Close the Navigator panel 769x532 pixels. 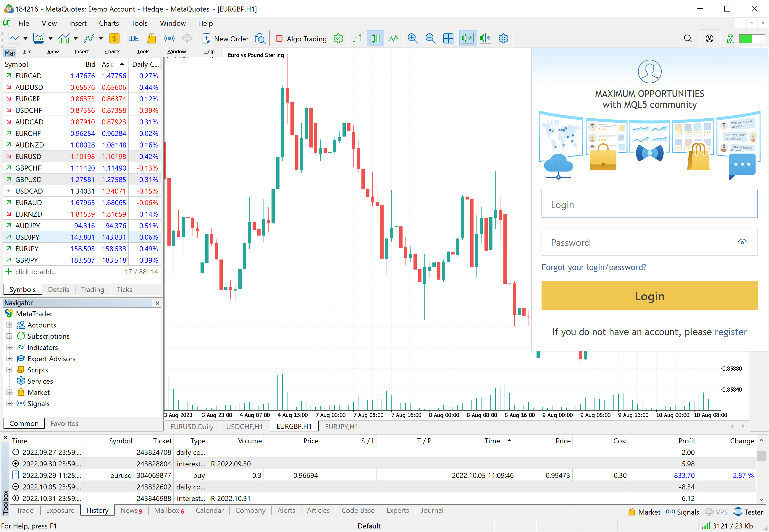(x=157, y=303)
